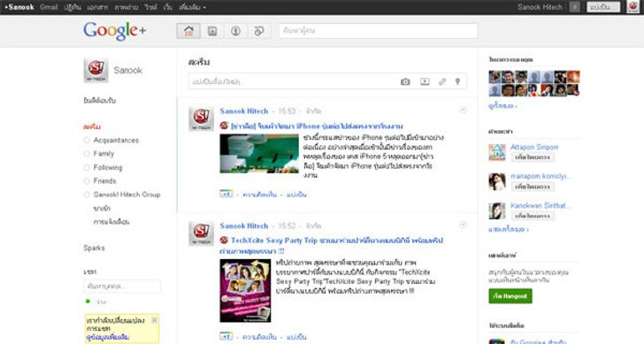Open iPhone post thumbnail image

[x=259, y=154]
